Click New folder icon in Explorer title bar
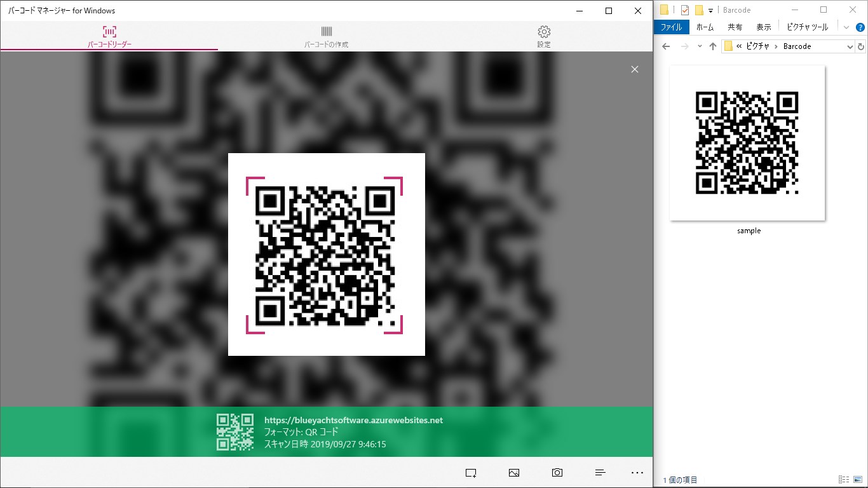This screenshot has width=868, height=488. coord(699,10)
